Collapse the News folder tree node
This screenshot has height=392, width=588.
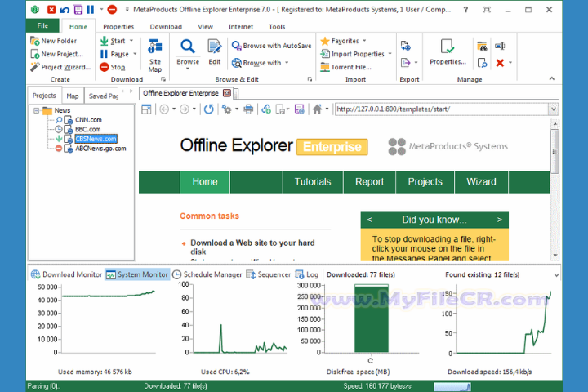click(37, 110)
